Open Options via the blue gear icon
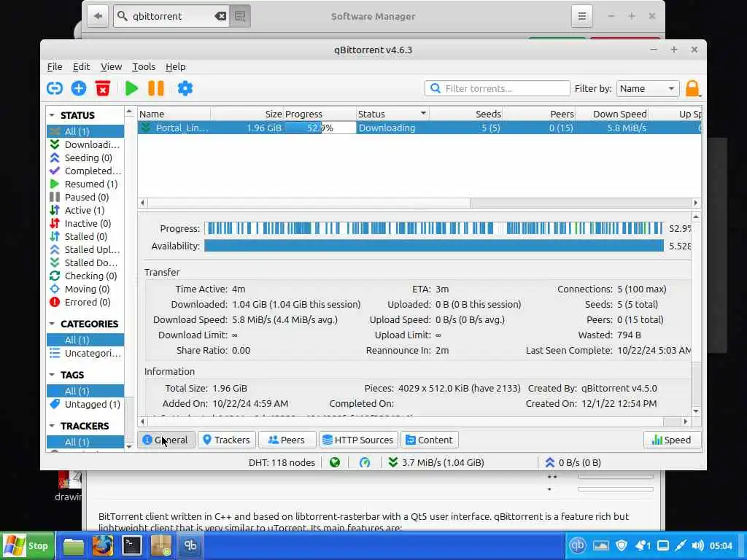 click(x=185, y=88)
